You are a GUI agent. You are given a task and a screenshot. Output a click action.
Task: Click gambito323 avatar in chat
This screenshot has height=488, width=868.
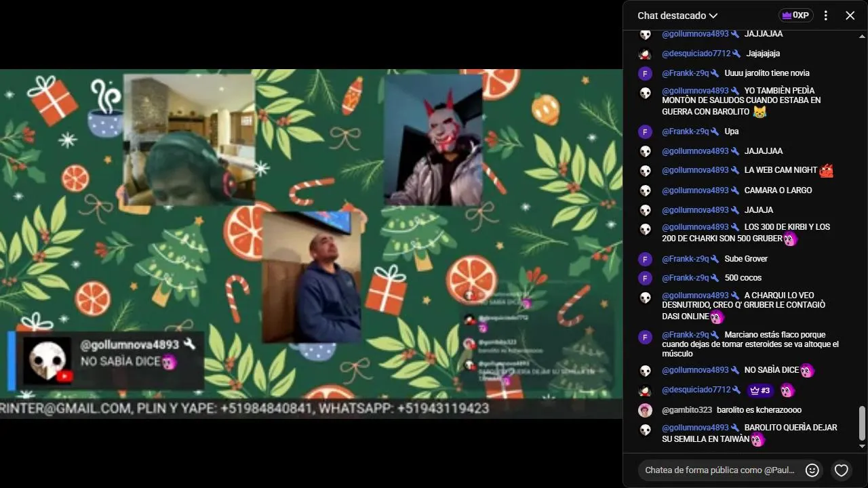point(646,410)
